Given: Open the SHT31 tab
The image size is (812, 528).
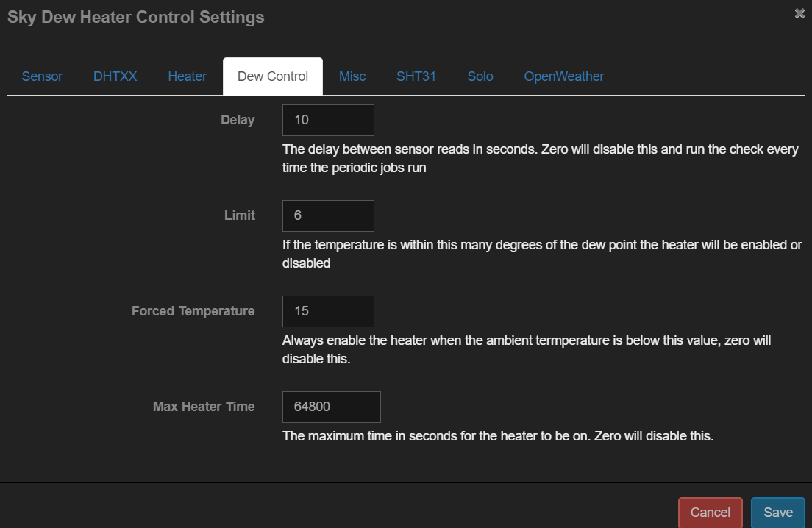Looking at the screenshot, I should 416,76.
